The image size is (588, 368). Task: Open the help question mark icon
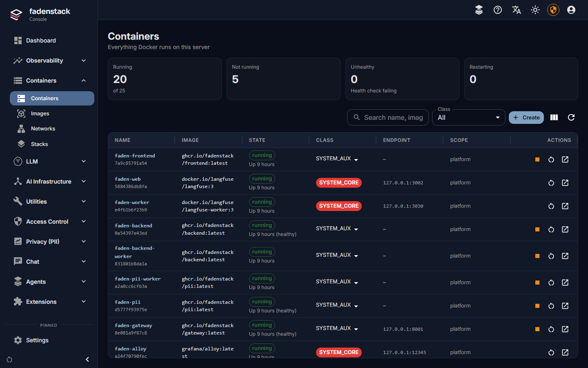498,10
